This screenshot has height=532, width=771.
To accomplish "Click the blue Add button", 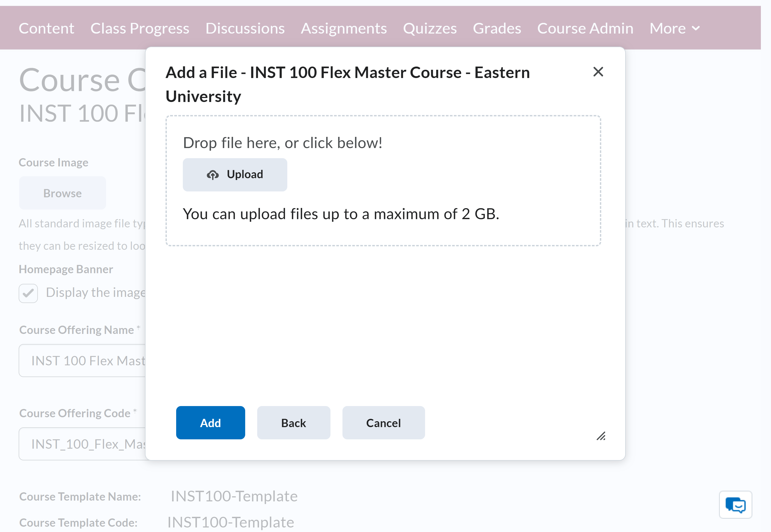I will point(211,422).
